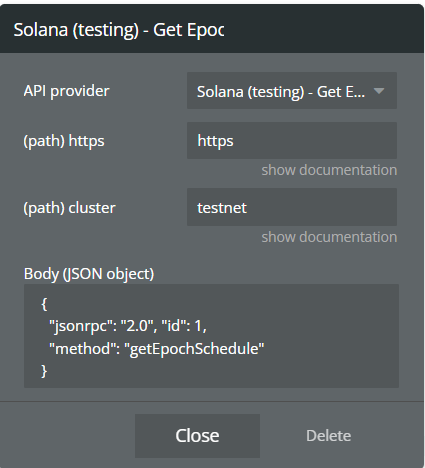This screenshot has height=468, width=425.
Task: Place cursor on the "jsonrpc" key in body
Action: click(x=83, y=326)
